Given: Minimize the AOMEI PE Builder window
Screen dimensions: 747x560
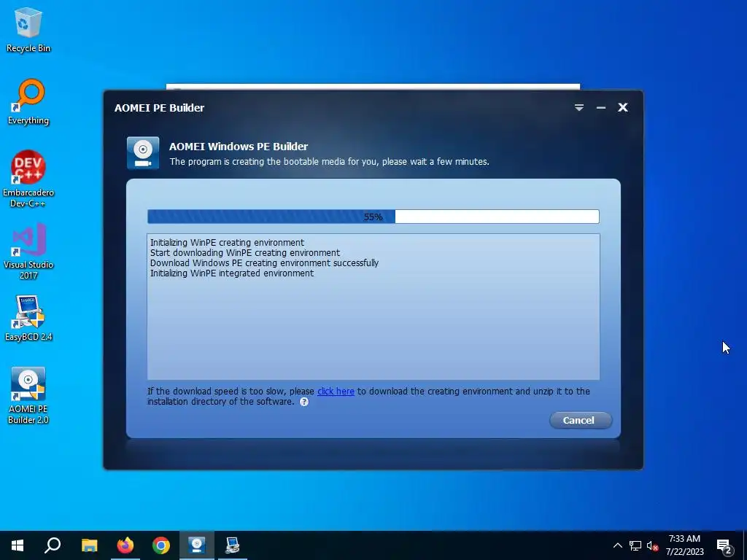Looking at the screenshot, I should (601, 108).
